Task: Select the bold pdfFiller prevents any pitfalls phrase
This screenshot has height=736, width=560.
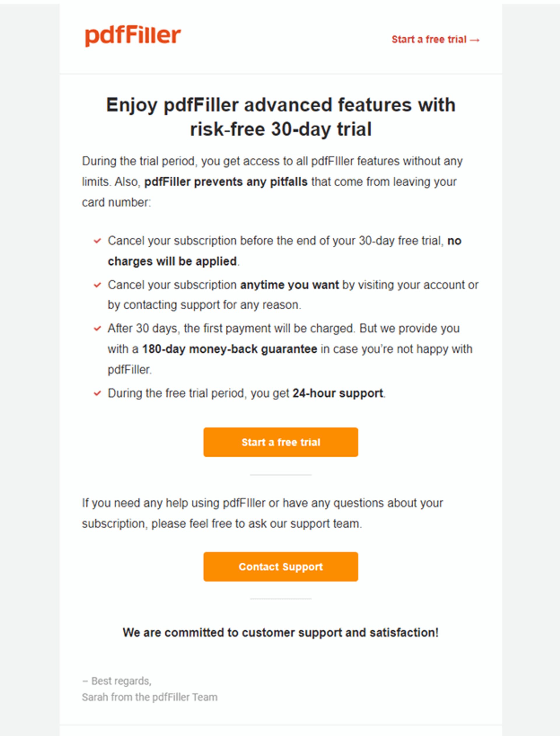Action: point(226,182)
